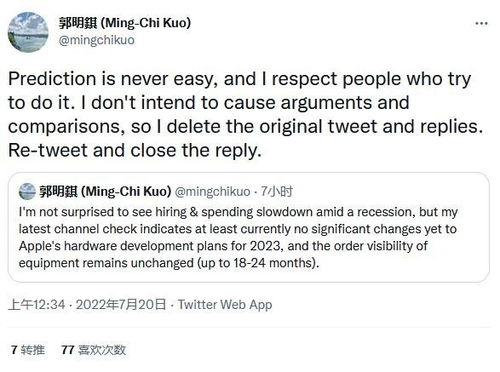Image resolution: width=500 pixels, height=372 pixels.
Task: Click the @mingchikuo handle in quoted tweet
Action: [x=212, y=192]
